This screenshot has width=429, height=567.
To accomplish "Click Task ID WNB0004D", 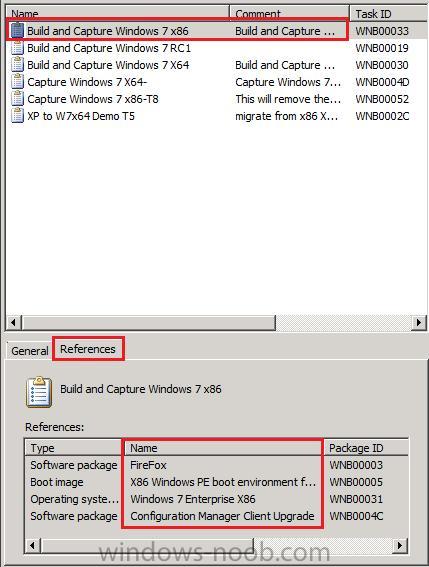I will (x=382, y=82).
